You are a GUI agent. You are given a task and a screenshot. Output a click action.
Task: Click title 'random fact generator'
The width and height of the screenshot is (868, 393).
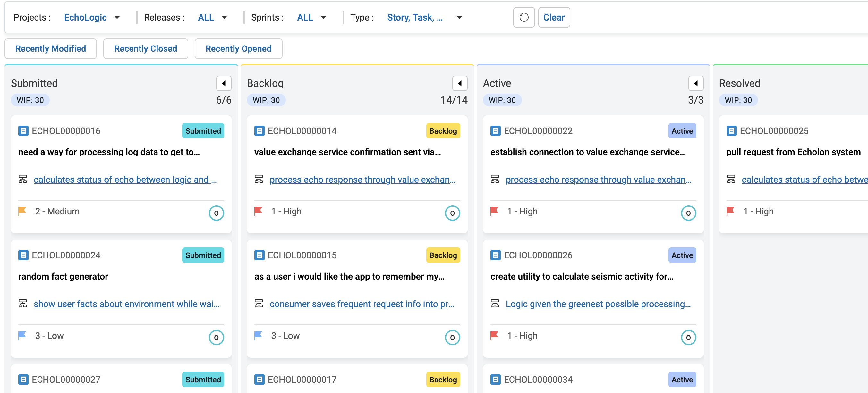[63, 276]
